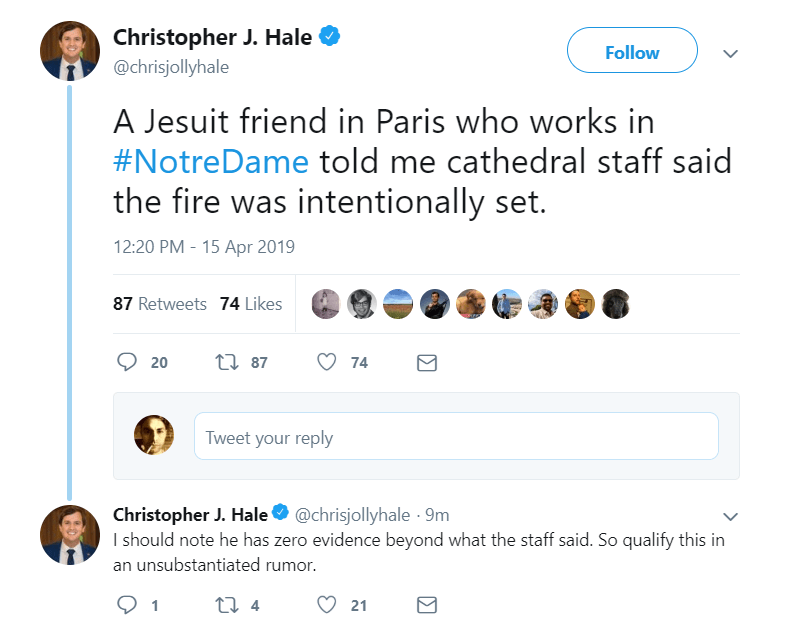Open the main tweet's chevron menu
Image resolution: width=786 pixels, height=625 pixels.
[x=731, y=53]
